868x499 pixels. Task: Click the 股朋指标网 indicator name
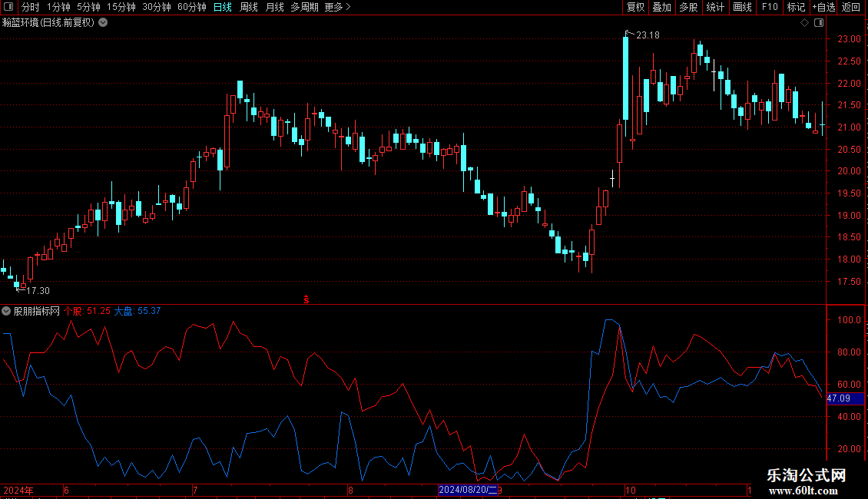coord(37,312)
